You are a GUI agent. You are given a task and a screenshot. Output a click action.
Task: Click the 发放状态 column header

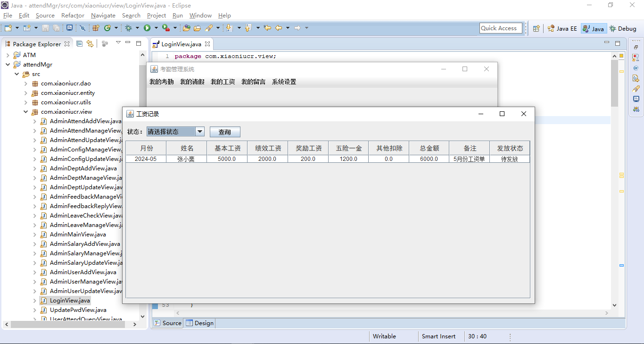[x=510, y=148]
